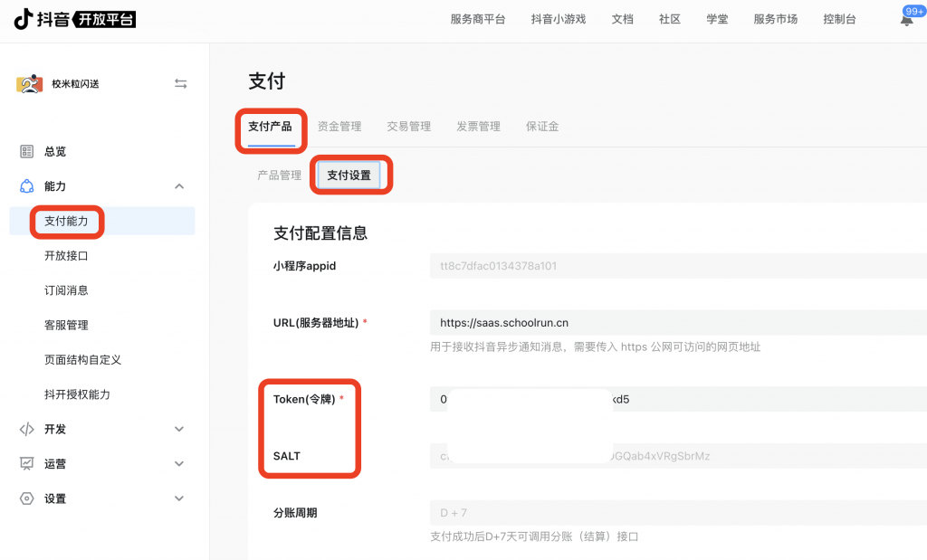Click the 运营 operations icon in sidebar
The width and height of the screenshot is (927, 560).
25,463
